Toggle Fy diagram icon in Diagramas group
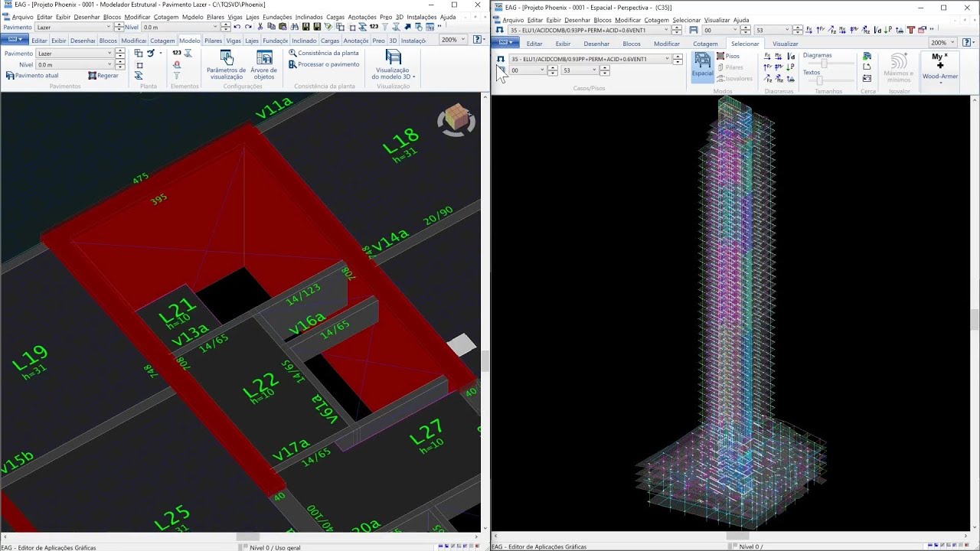This screenshot has width=980, height=551. click(x=767, y=67)
